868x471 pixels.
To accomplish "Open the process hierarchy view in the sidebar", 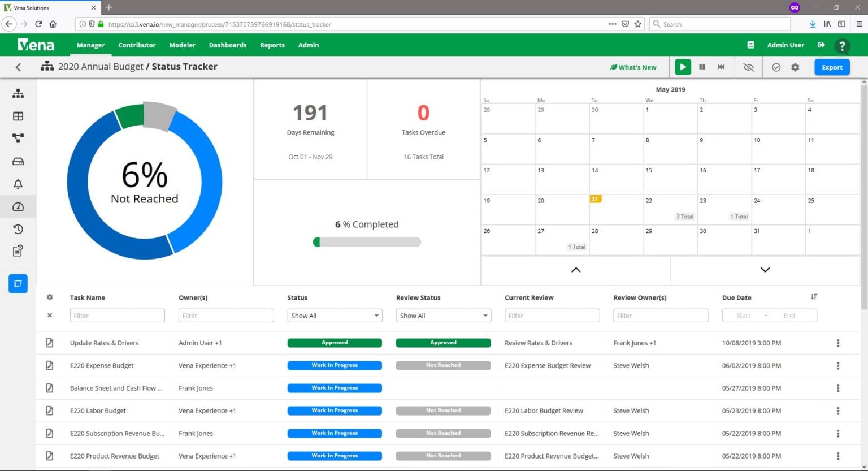I will 18,93.
